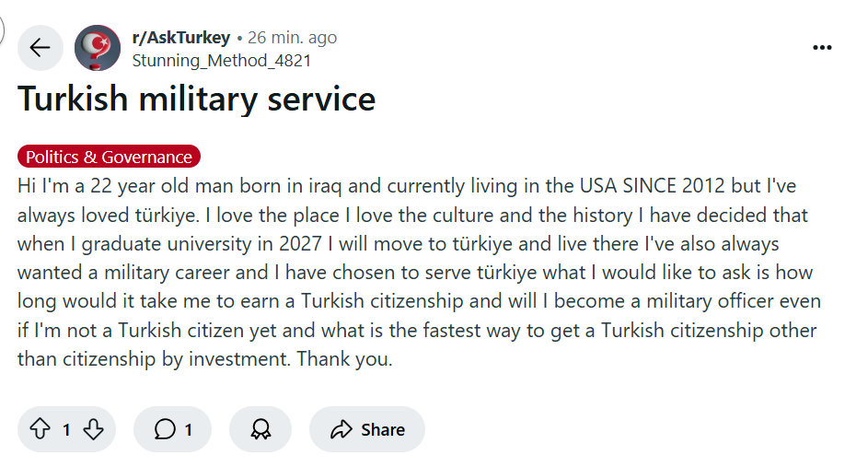Open the three-dot post options menu

822,48
